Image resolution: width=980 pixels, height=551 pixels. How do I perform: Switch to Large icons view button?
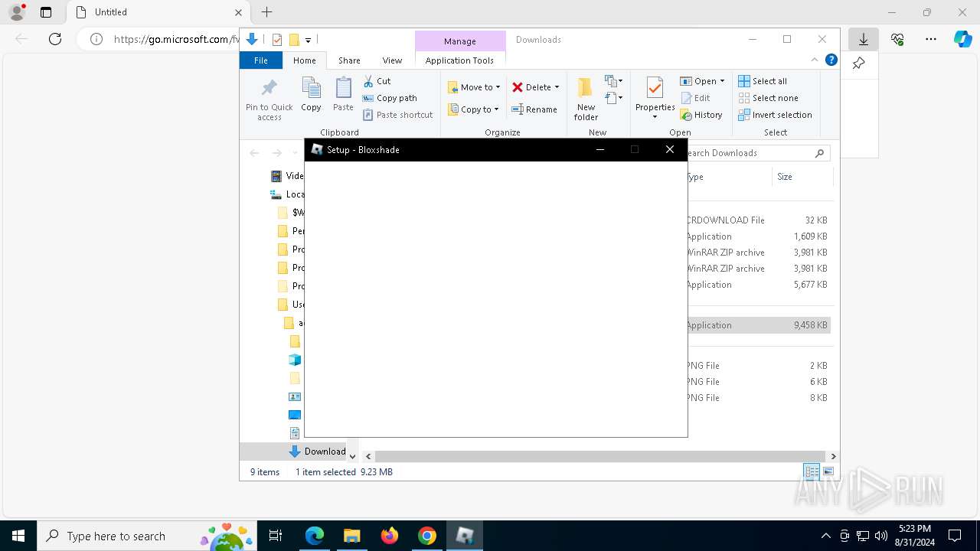(828, 472)
